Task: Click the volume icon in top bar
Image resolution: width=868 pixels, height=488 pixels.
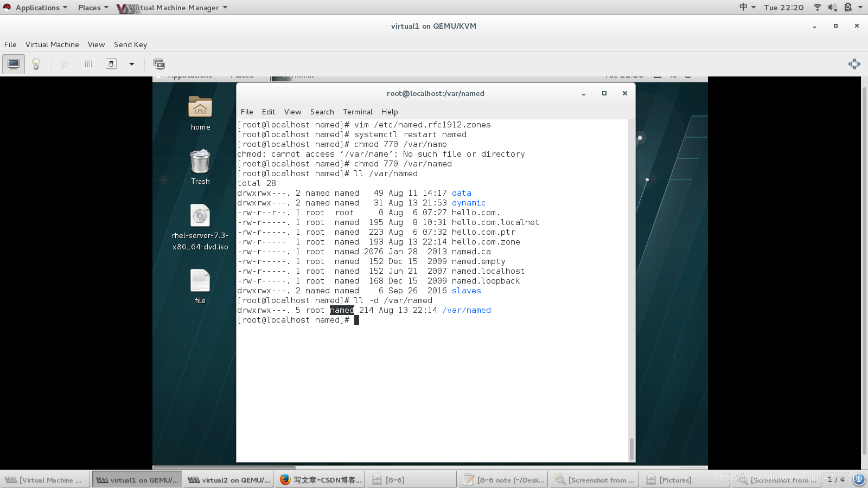Action: 832,7
